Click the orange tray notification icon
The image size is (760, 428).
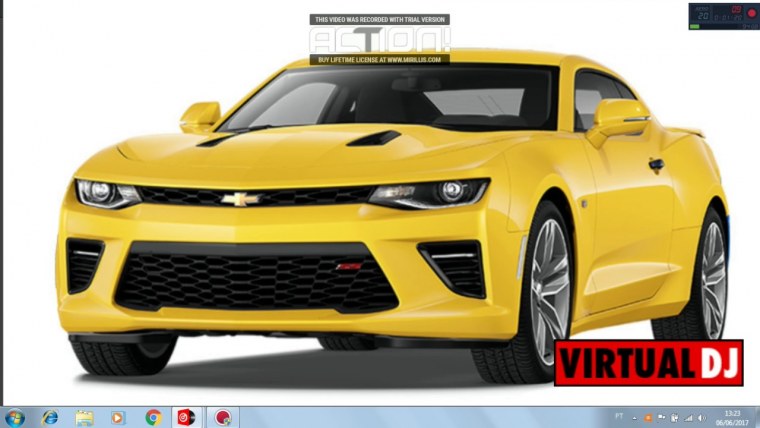point(648,417)
